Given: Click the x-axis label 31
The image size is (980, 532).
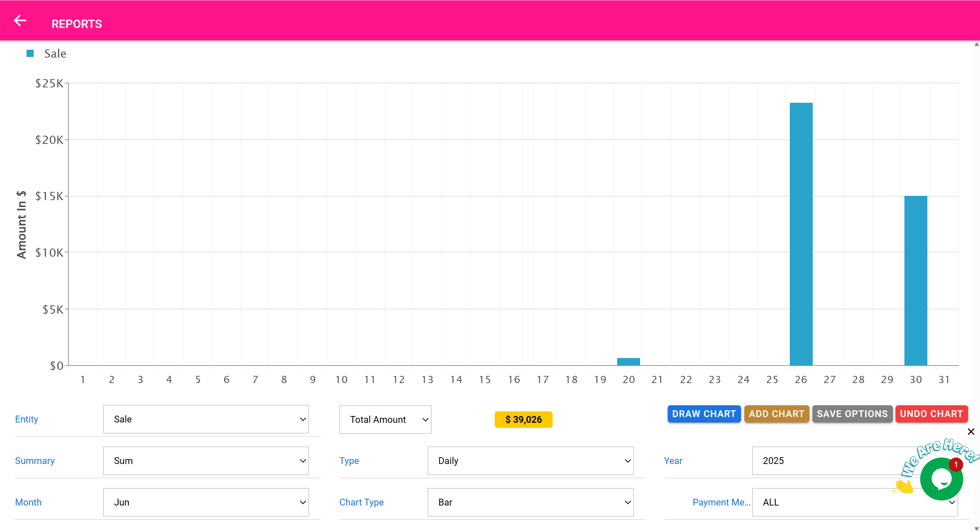Looking at the screenshot, I should [944, 379].
